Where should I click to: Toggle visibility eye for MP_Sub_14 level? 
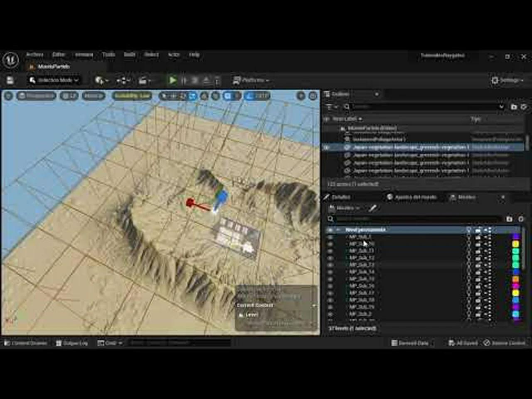[330, 272]
